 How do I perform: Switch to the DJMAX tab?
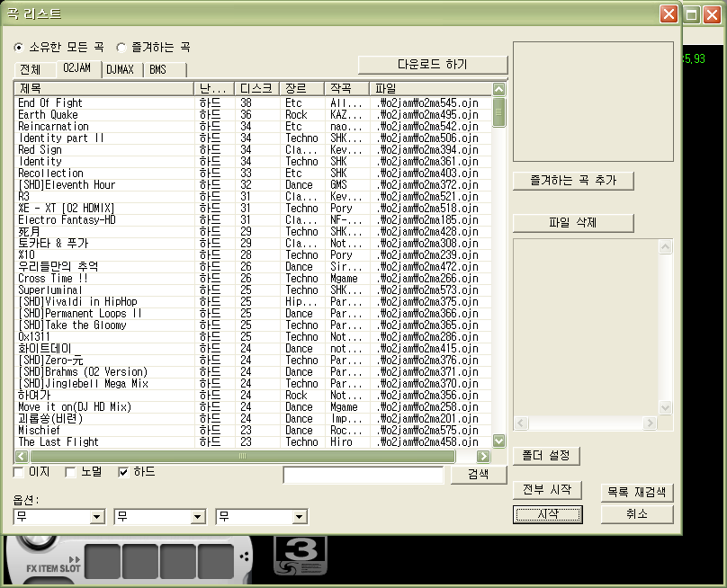(121, 69)
